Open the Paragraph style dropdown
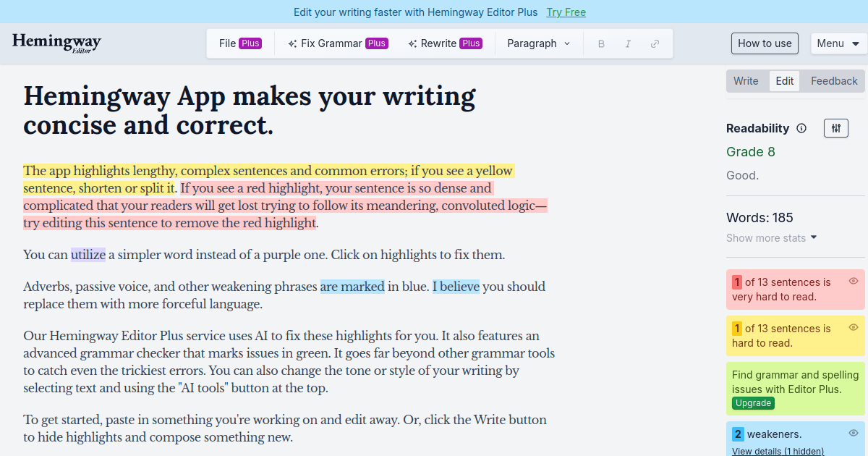This screenshot has height=456, width=868. 539,43
